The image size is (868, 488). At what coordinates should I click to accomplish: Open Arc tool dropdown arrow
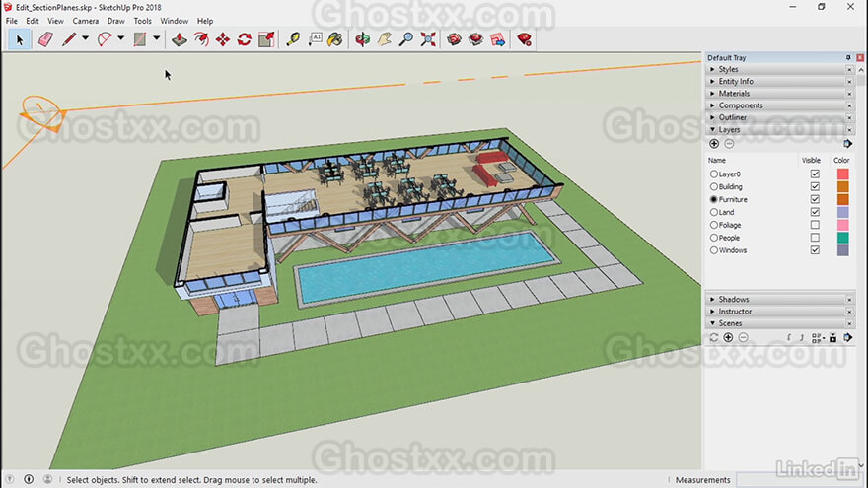point(120,38)
